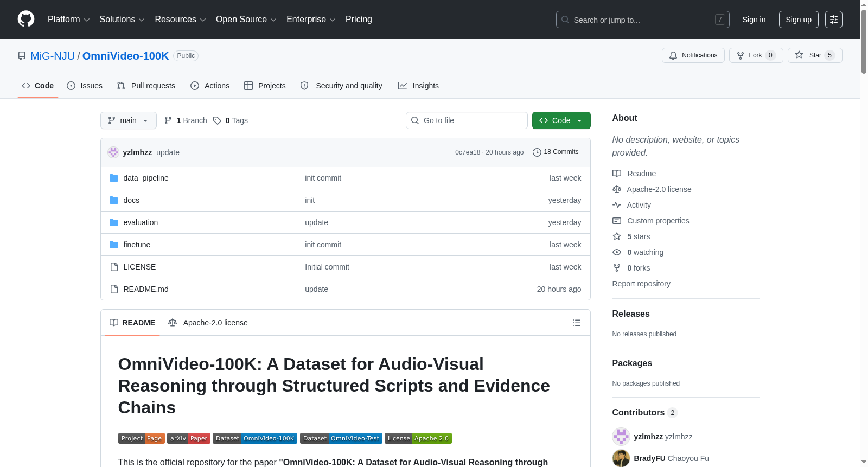Click the pulse icon next to Activity
Image resolution: width=868 pixels, height=467 pixels.
[x=617, y=205]
